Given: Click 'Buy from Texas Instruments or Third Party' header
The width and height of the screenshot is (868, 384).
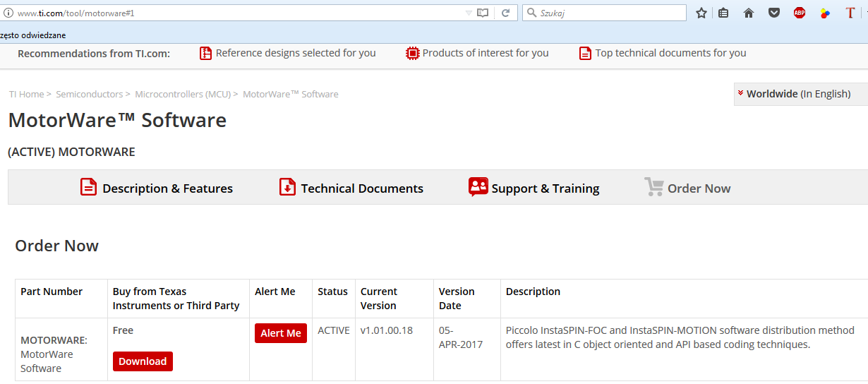Looking at the screenshot, I should 176,299.
